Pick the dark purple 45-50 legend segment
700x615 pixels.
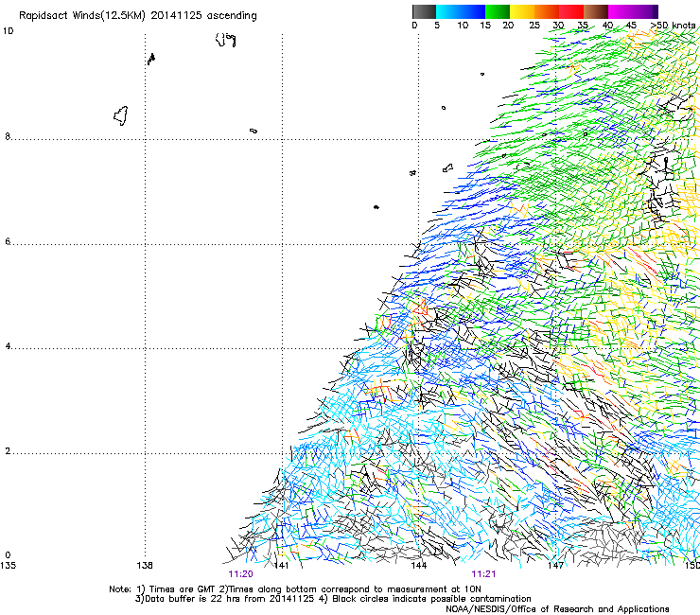click(x=645, y=11)
